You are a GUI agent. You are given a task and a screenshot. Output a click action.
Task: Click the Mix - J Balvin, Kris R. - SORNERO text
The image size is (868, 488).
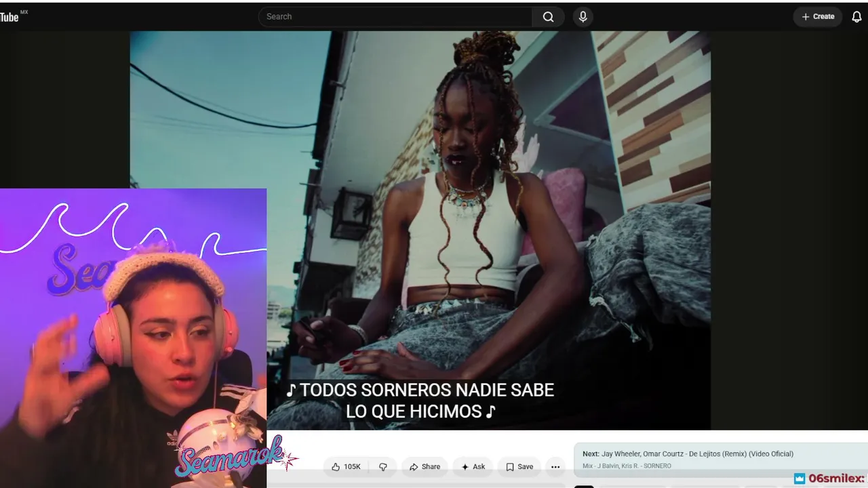pyautogui.click(x=627, y=466)
